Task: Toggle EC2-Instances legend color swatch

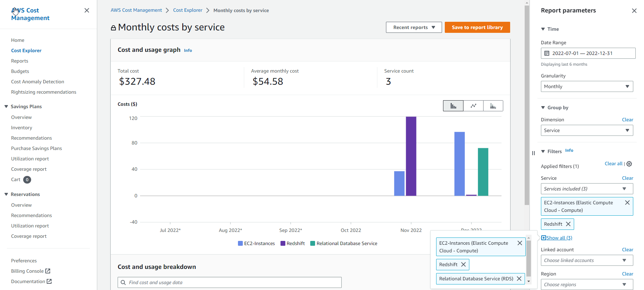Action: (x=240, y=243)
